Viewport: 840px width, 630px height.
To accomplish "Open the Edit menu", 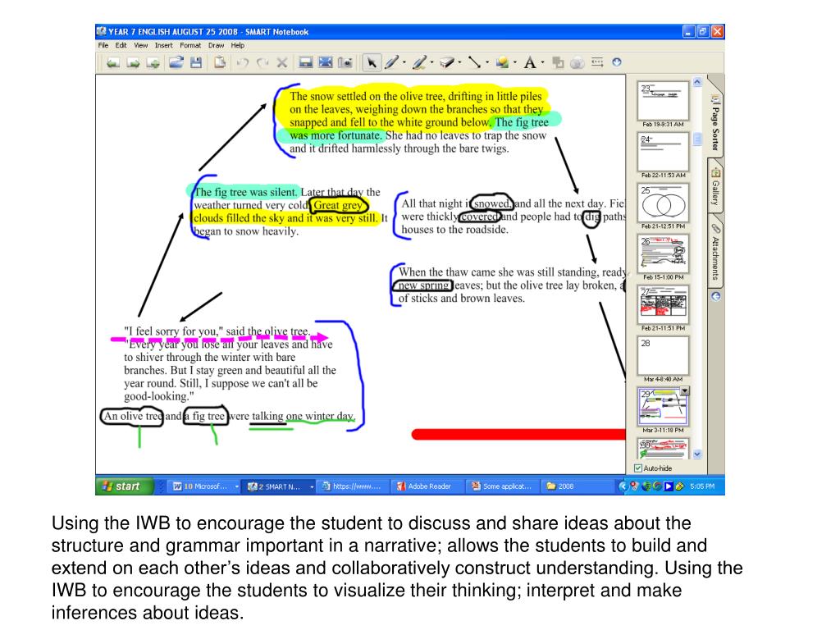I will tap(121, 46).
